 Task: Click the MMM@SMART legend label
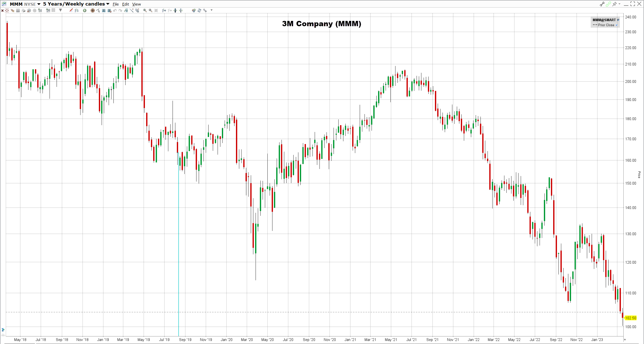(x=604, y=20)
